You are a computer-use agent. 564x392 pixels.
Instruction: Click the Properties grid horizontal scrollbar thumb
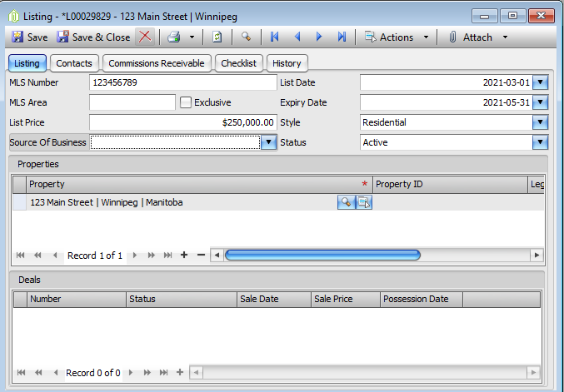[x=322, y=256]
